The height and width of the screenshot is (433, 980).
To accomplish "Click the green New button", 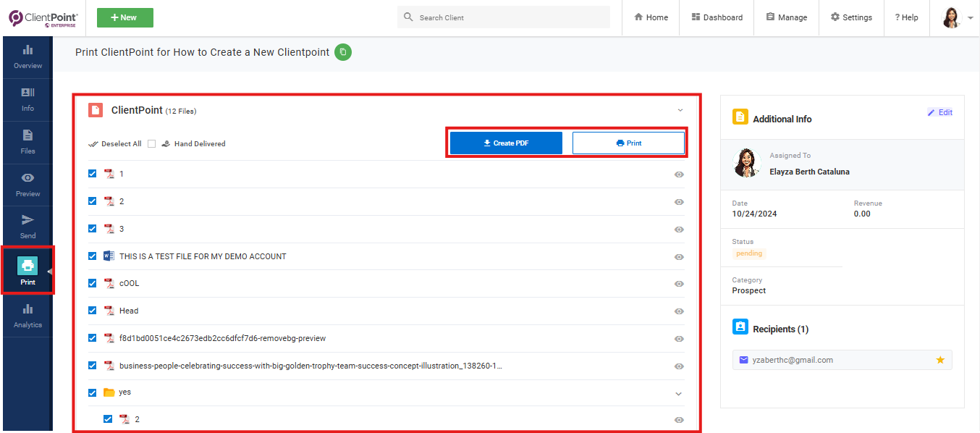I will click(125, 17).
